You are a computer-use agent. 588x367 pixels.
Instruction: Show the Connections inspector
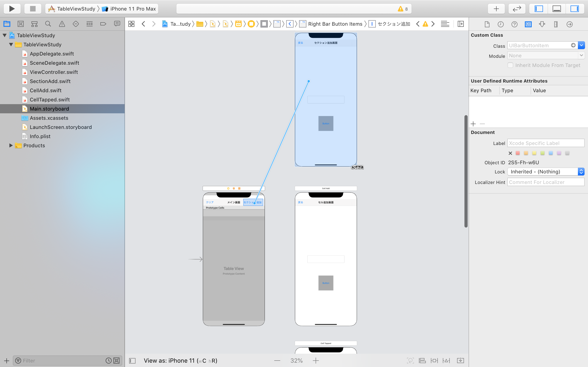point(569,24)
